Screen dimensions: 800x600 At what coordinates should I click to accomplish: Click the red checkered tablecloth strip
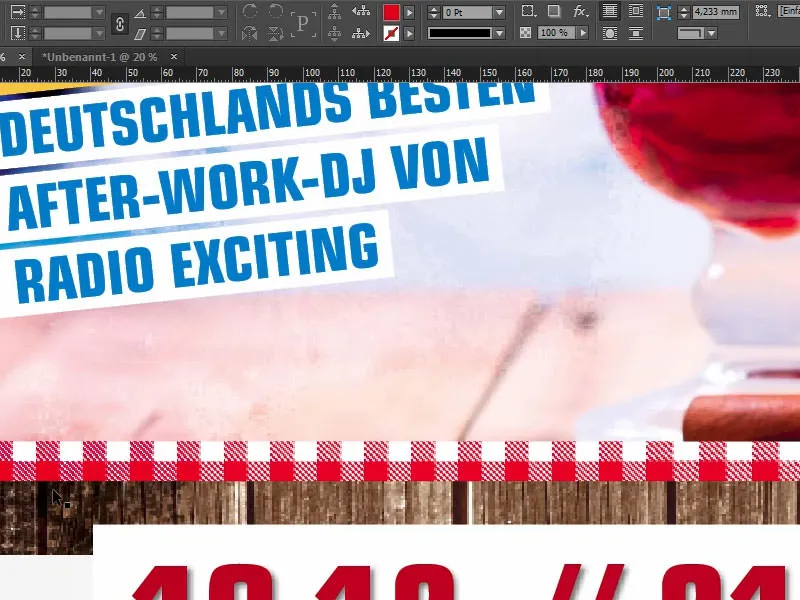click(x=400, y=461)
